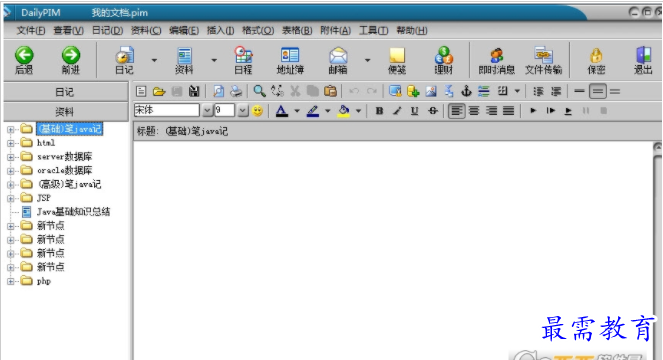Select the (高级)笔java记 folder
This screenshot has height=360, width=663.
[69, 184]
